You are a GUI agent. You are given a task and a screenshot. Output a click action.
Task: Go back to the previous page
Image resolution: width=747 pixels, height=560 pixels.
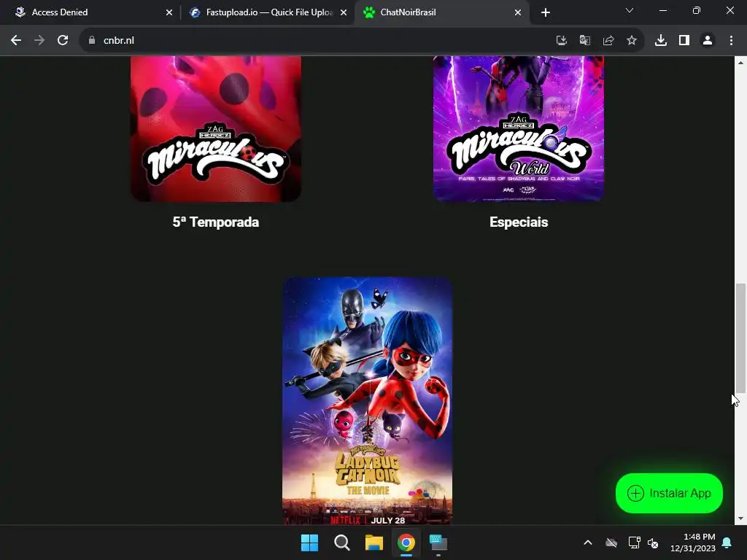[16, 41]
